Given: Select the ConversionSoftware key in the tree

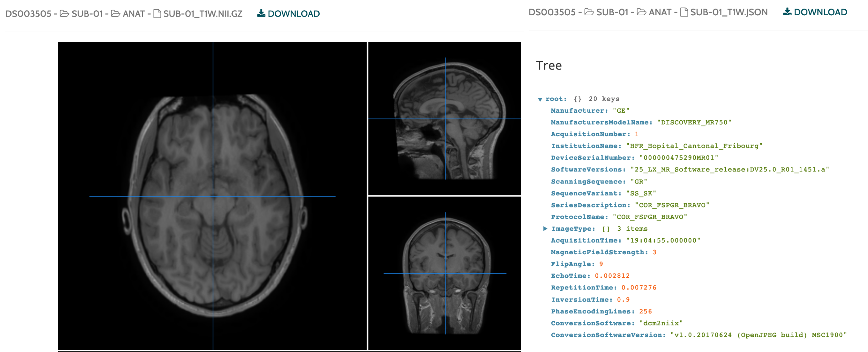Looking at the screenshot, I should point(592,323).
